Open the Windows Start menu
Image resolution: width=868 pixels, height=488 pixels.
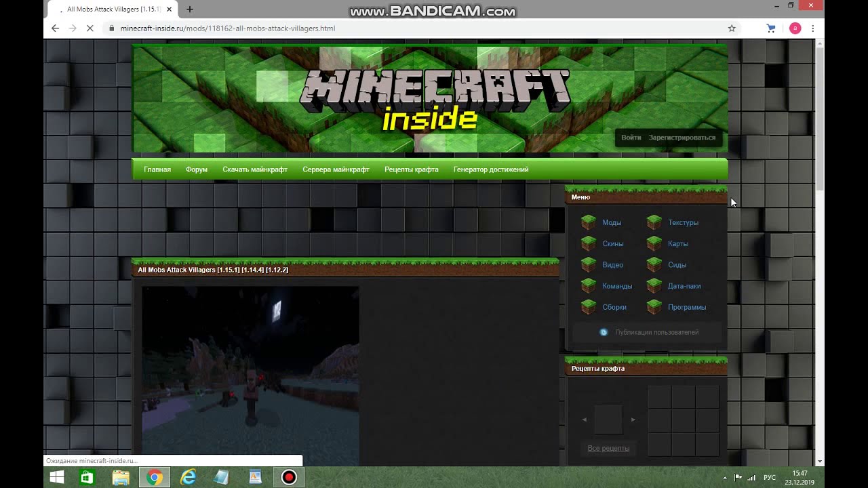coord(57,477)
